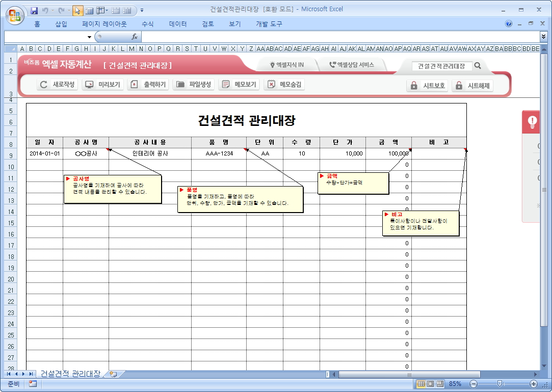Save the workbook from quick access toolbar
The height and width of the screenshot is (392, 552).
34,11
